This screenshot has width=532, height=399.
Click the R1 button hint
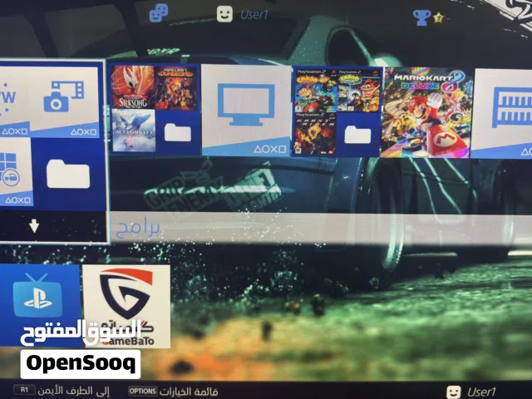(x=24, y=390)
